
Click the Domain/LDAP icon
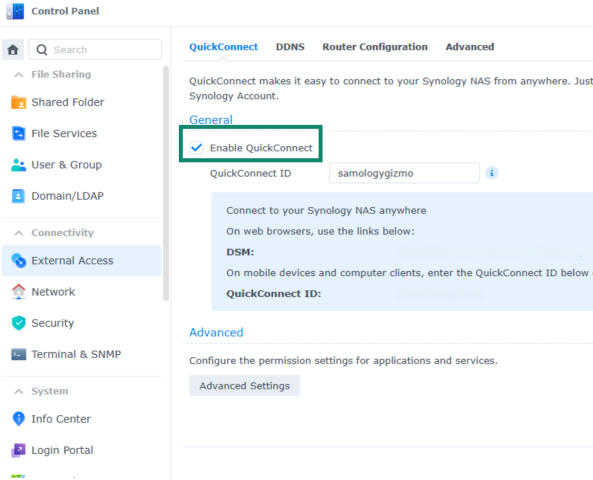point(18,196)
